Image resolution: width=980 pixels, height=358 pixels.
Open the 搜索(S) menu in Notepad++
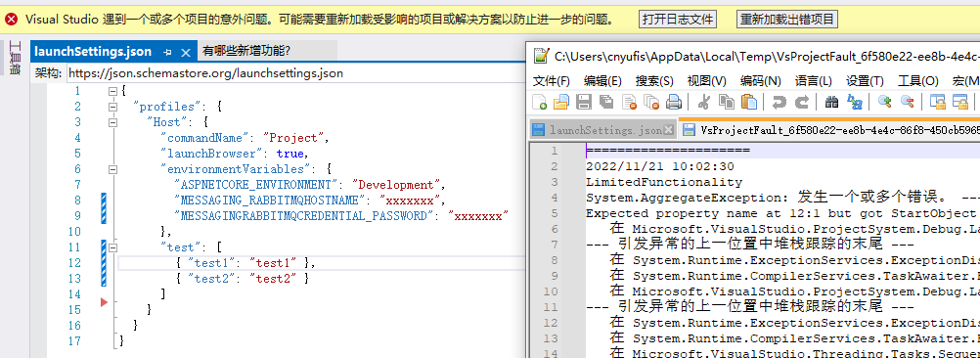click(x=654, y=81)
